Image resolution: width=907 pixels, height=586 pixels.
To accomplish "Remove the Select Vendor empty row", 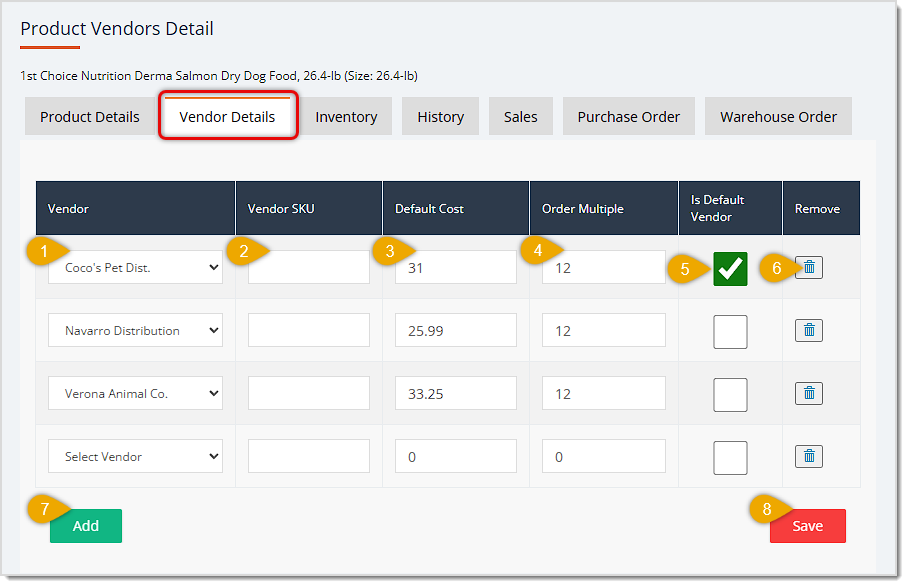I will (809, 456).
